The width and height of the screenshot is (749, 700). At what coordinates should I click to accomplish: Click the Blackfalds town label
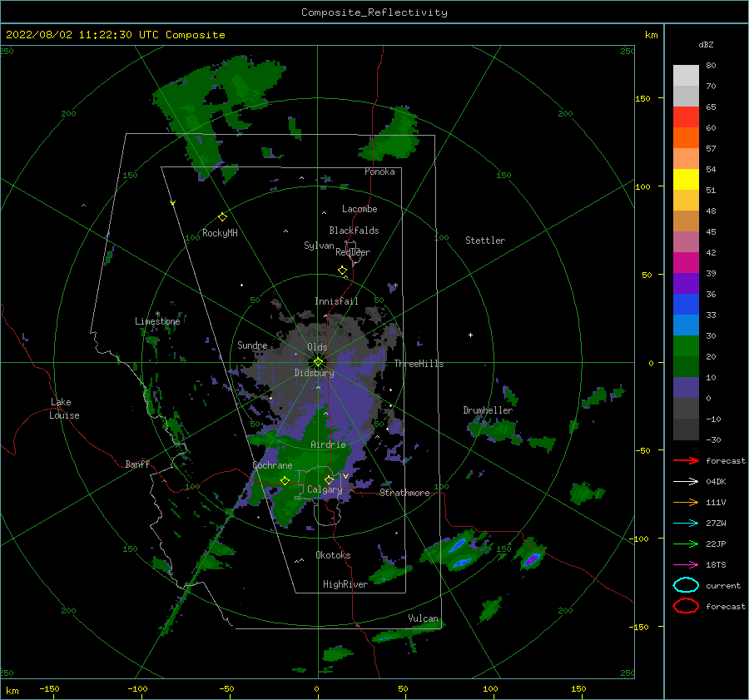(x=354, y=231)
